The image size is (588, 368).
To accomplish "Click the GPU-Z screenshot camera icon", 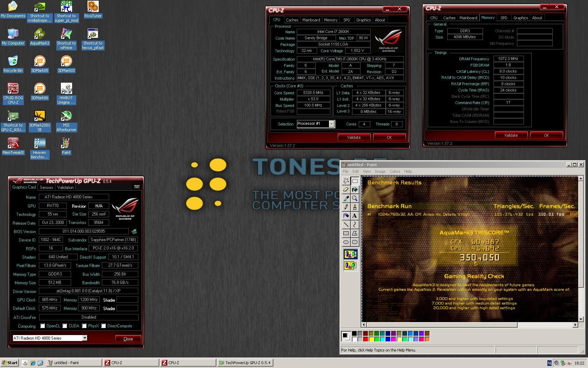I will tap(136, 187).
